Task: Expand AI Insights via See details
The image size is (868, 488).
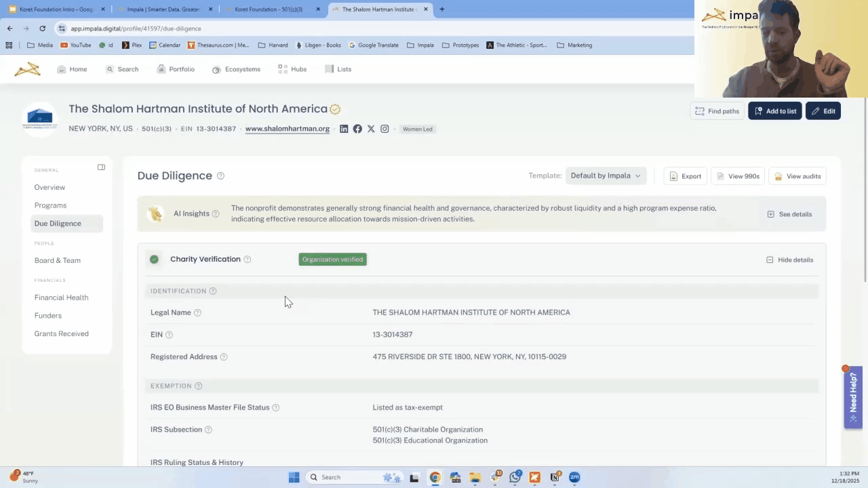Action: [789, 214]
